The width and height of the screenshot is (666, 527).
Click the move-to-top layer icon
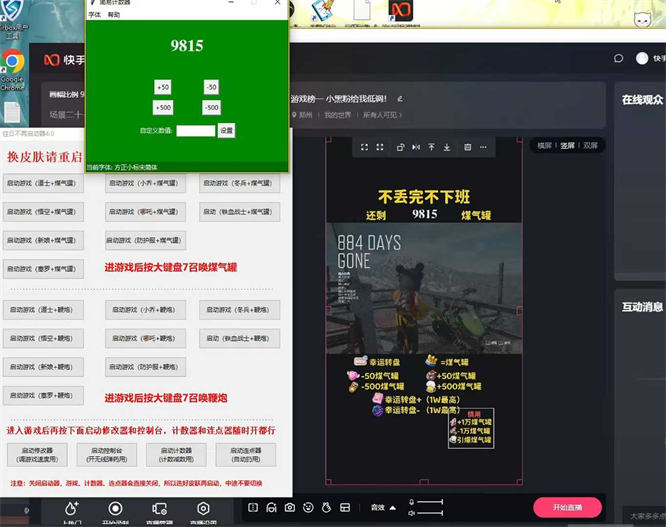click(x=431, y=147)
